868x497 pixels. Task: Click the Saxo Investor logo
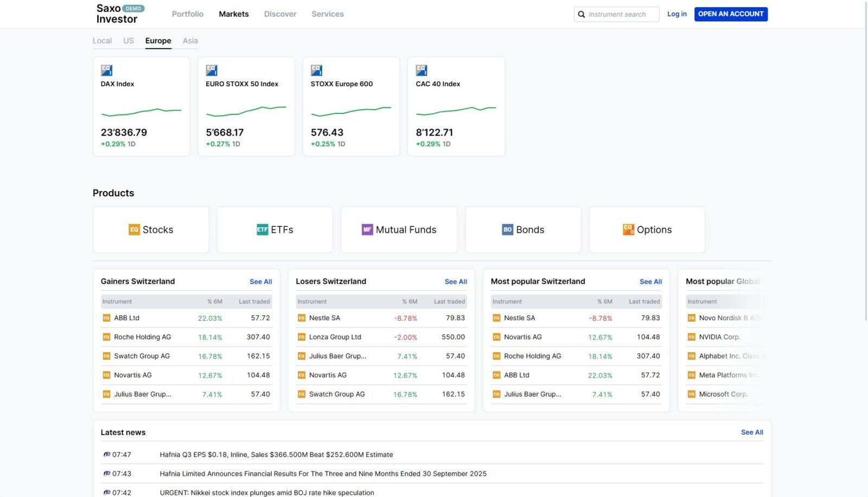[117, 14]
